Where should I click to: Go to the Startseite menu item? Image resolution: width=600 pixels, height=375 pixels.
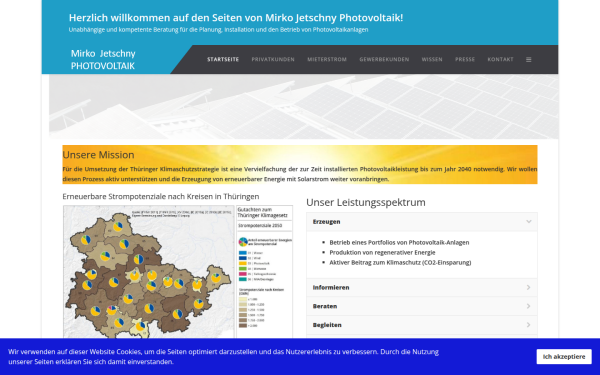pyautogui.click(x=223, y=60)
